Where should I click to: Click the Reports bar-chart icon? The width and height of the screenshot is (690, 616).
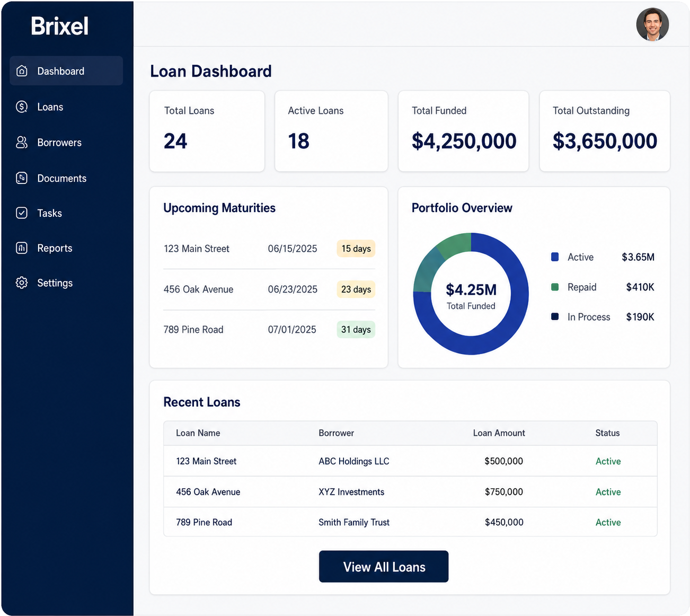click(22, 248)
